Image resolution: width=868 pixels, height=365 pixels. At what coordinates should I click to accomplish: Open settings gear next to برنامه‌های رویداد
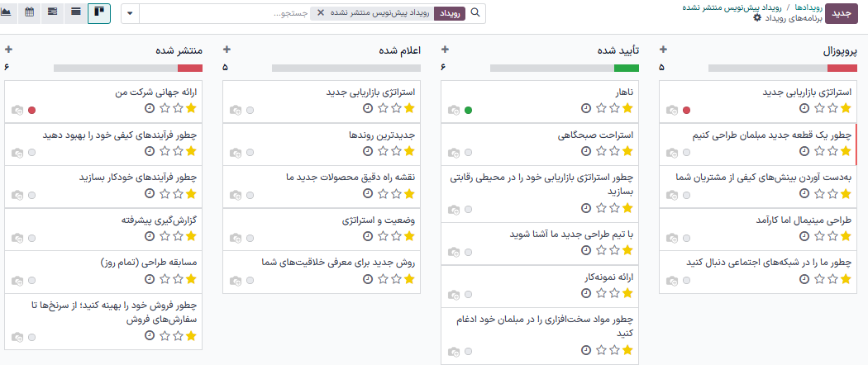click(758, 17)
